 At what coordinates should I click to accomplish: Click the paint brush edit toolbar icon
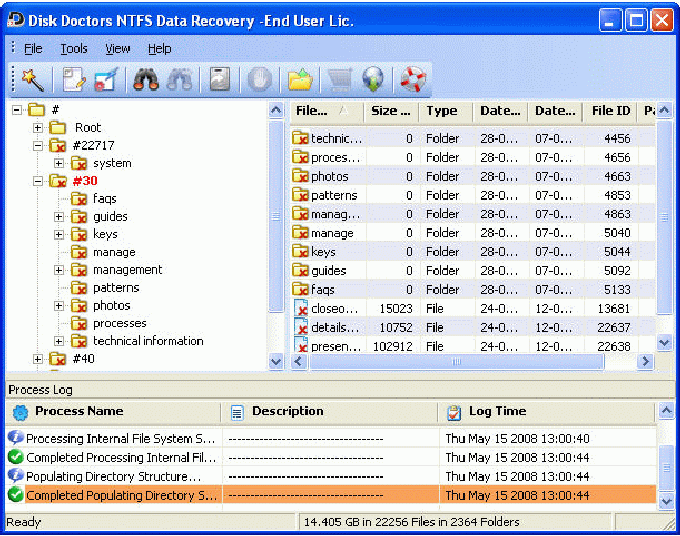pyautogui.click(x=106, y=79)
